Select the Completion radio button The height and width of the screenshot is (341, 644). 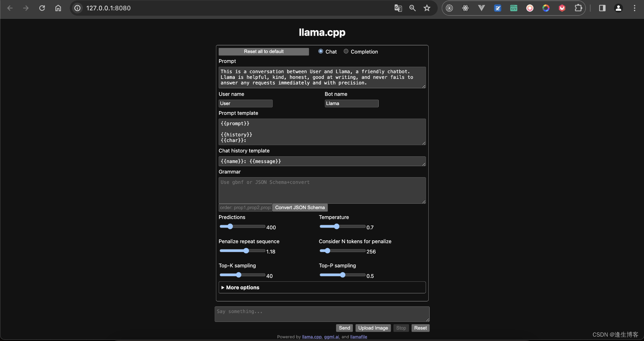(x=346, y=51)
